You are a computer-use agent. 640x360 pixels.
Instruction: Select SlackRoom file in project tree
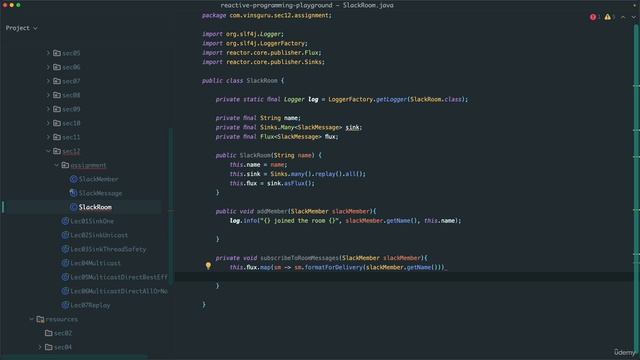pos(95,207)
